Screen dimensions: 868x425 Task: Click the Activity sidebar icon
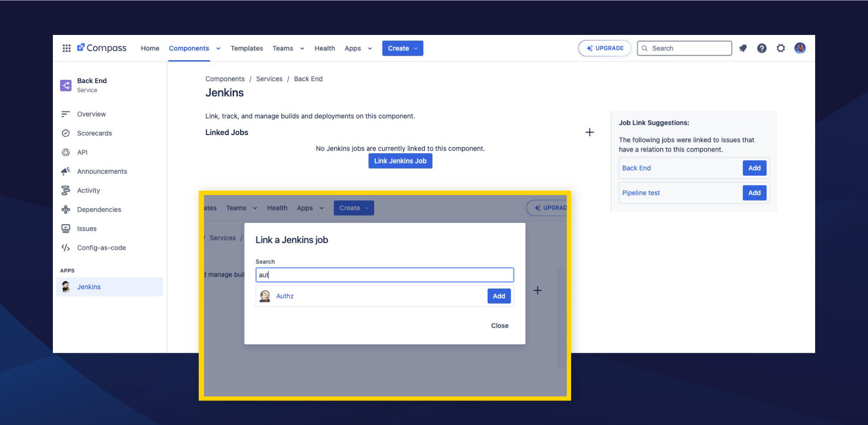66,190
